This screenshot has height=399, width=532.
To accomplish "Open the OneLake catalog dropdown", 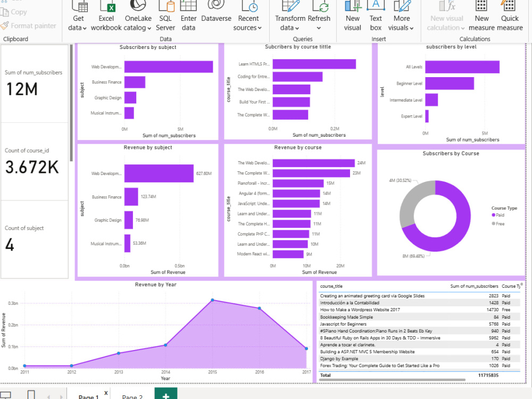I will (x=138, y=16).
